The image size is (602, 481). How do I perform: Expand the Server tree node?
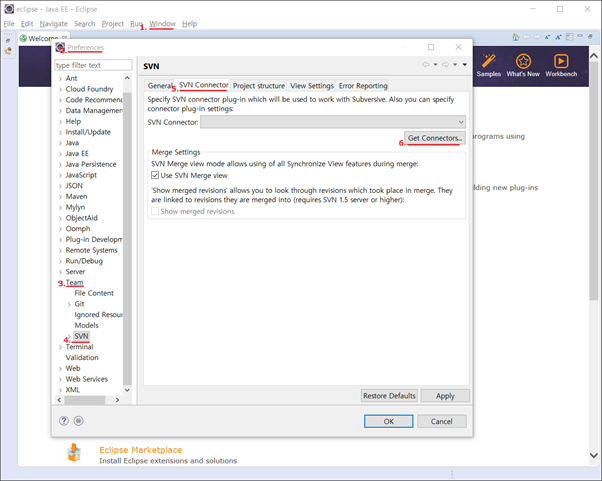tap(60, 272)
